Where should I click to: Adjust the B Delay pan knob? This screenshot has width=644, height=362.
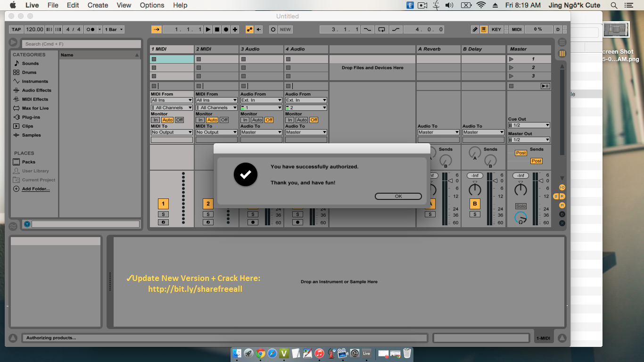tap(475, 189)
